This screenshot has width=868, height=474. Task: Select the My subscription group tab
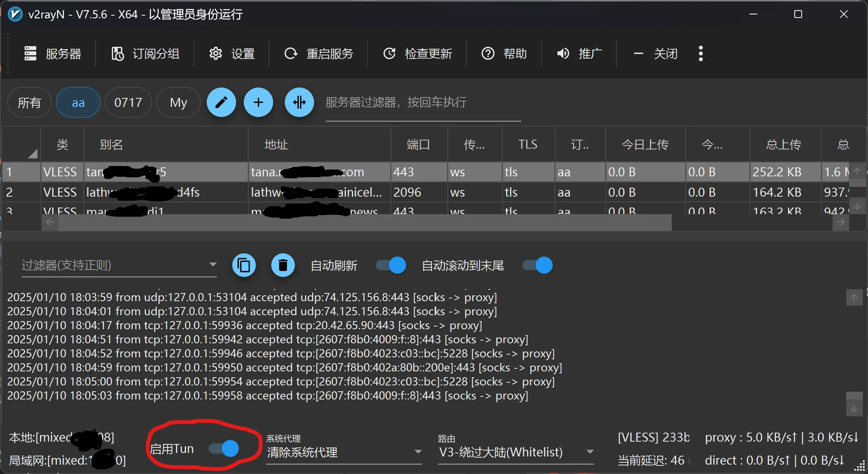178,103
